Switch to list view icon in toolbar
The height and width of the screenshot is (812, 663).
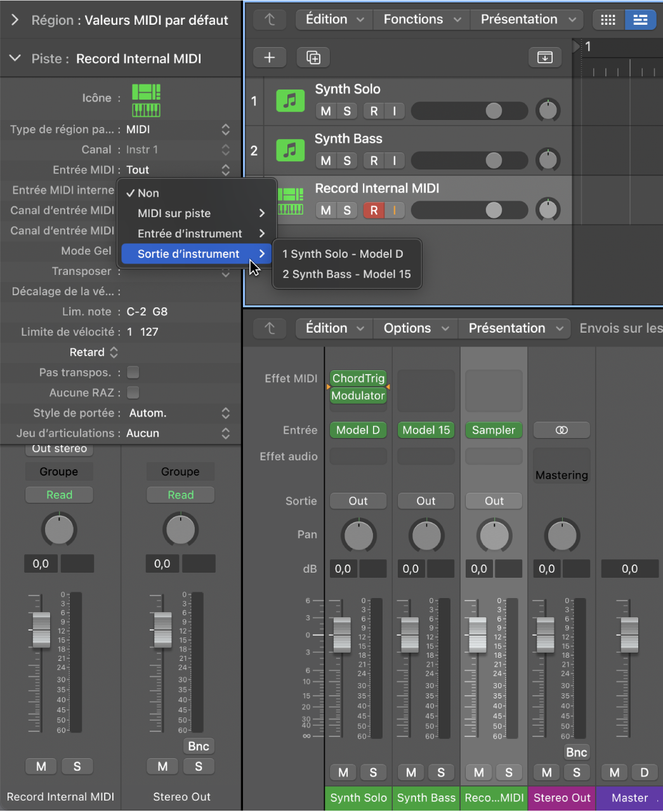coord(640,20)
